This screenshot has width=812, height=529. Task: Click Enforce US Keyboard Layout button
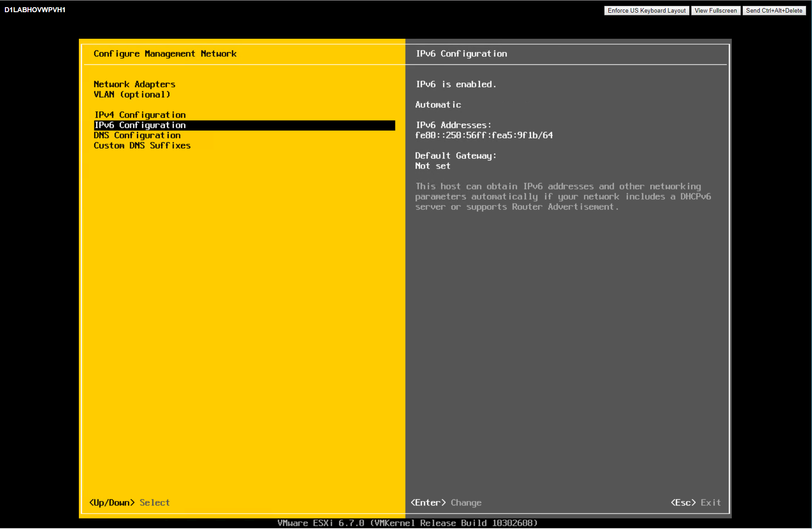646,10
